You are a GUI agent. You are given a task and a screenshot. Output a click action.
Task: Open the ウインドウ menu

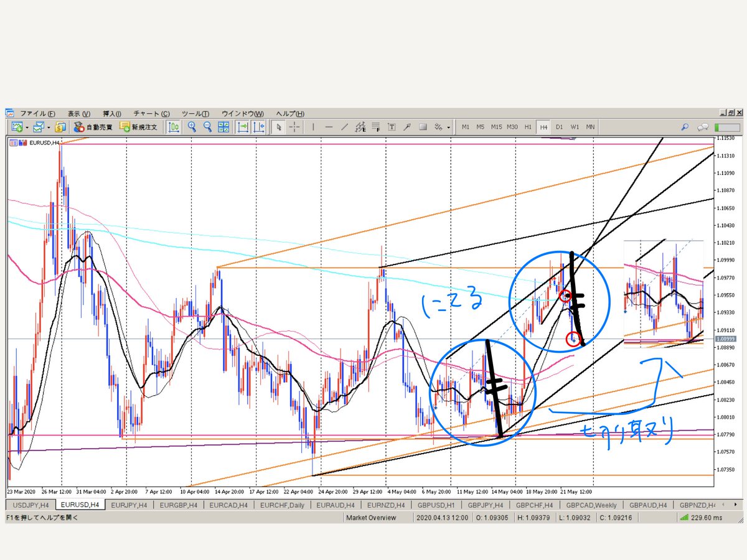(x=243, y=114)
